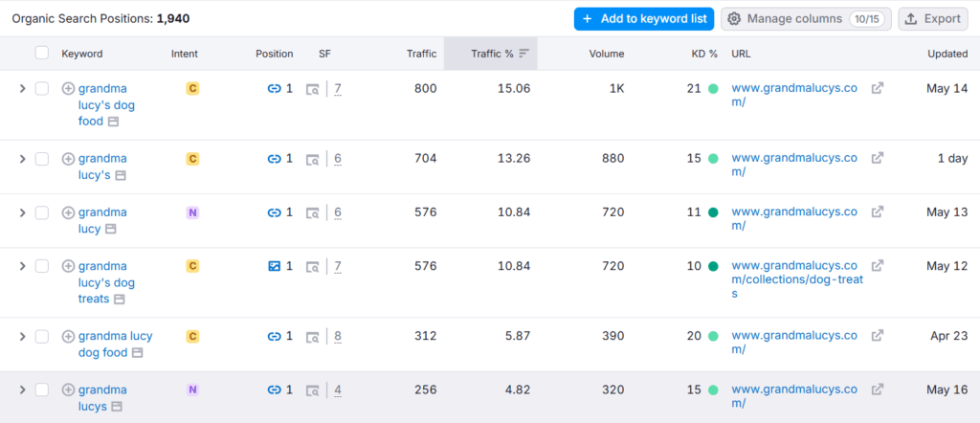Click SERP icon after grandma lucy's dog food keyword
The height and width of the screenshot is (423, 980).
click(x=113, y=122)
